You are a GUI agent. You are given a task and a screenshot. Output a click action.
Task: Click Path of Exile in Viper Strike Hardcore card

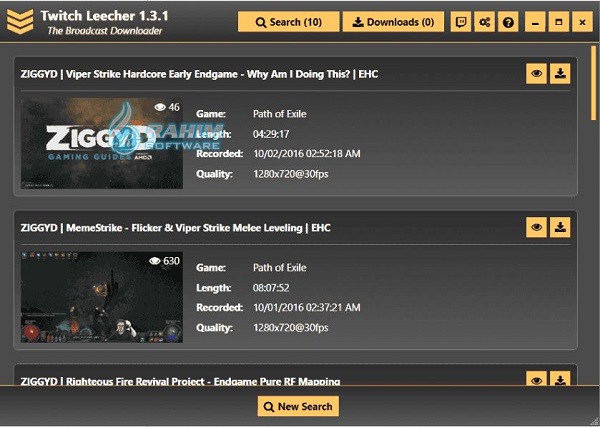tap(279, 114)
